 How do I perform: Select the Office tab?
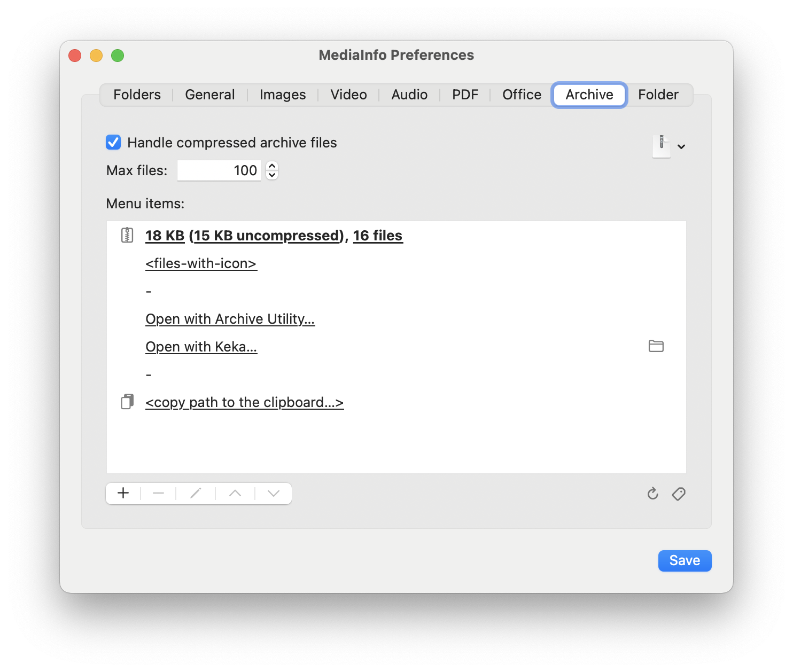click(522, 95)
